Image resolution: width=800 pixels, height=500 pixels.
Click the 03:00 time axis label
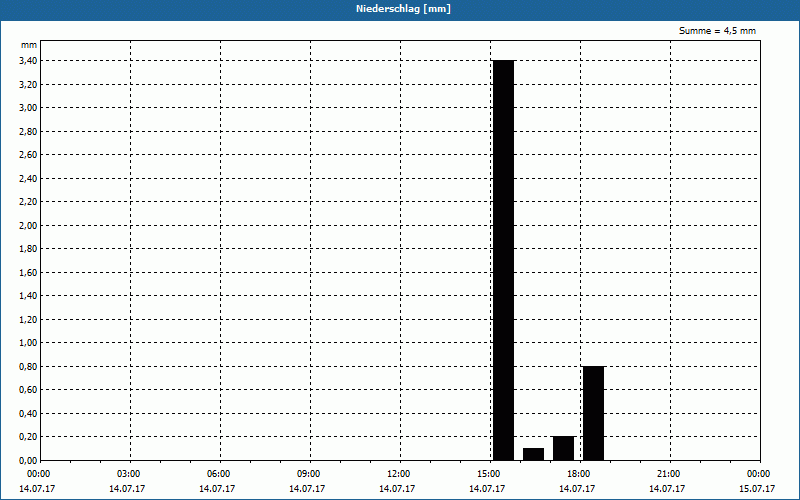129,474
